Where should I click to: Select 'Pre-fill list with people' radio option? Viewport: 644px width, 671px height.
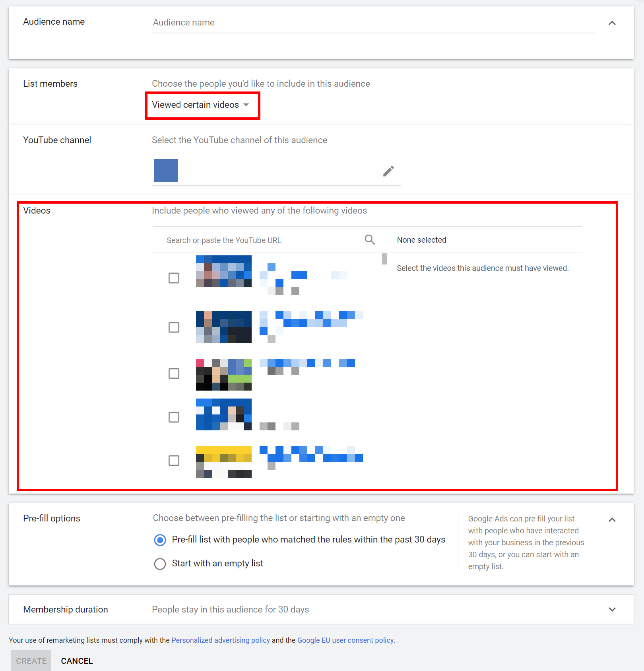[x=160, y=540]
